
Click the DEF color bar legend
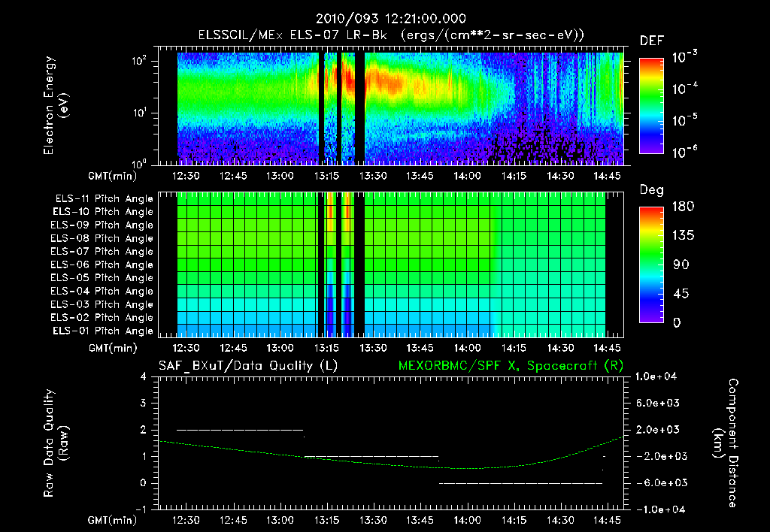(x=652, y=105)
